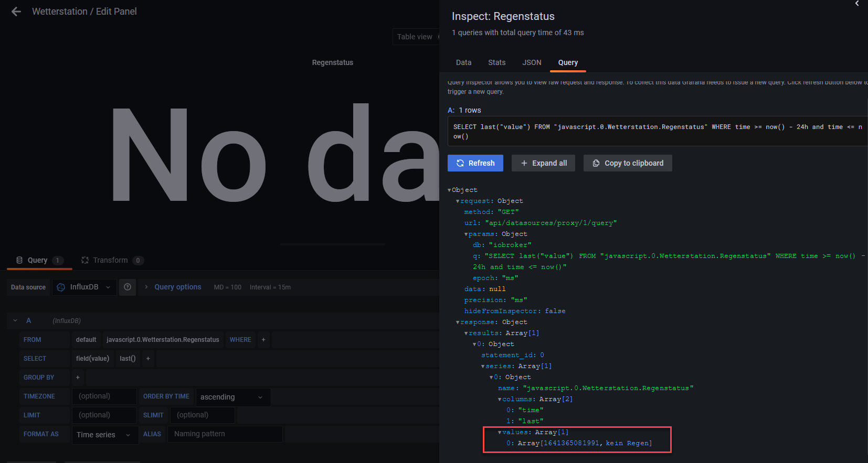Collapse the root Object node

449,190
